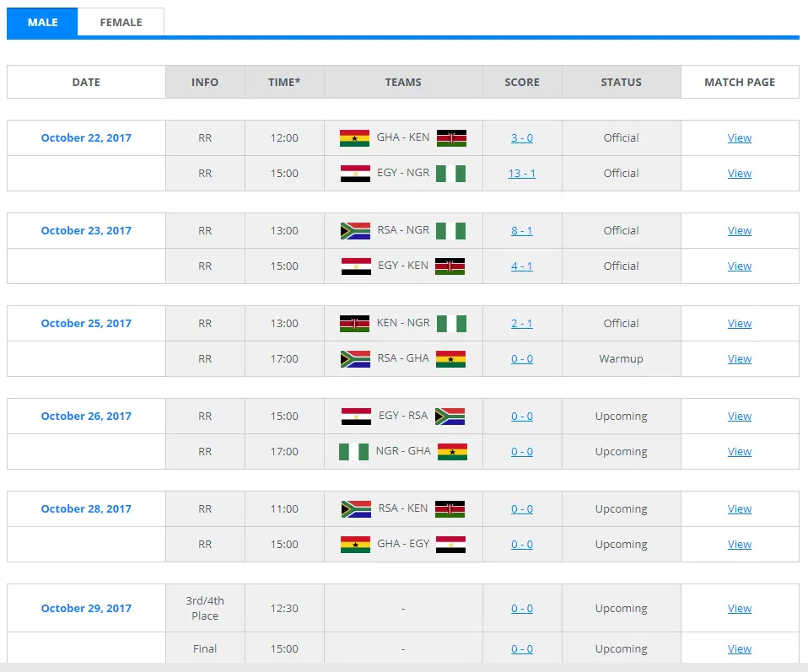808x672 pixels.
Task: Click Kenya flag in EGY - KEN row
Action: [450, 266]
